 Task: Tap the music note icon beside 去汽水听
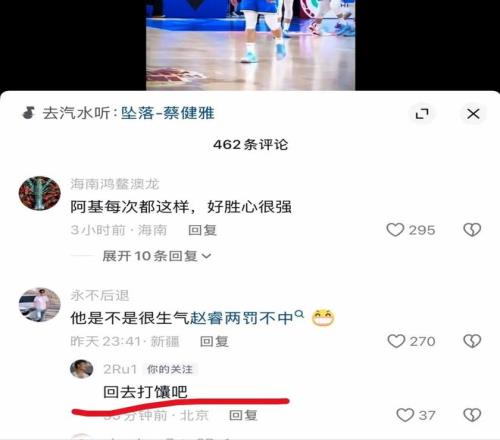click(29, 113)
